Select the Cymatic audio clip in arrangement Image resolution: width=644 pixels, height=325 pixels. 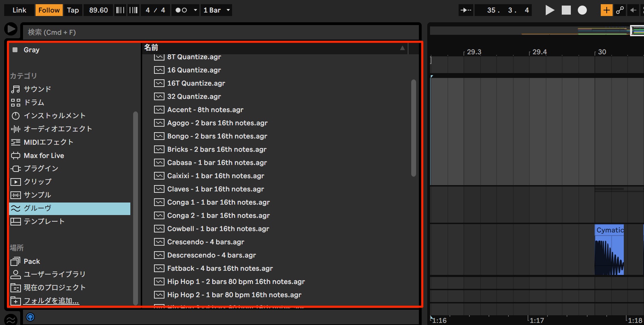click(x=609, y=250)
